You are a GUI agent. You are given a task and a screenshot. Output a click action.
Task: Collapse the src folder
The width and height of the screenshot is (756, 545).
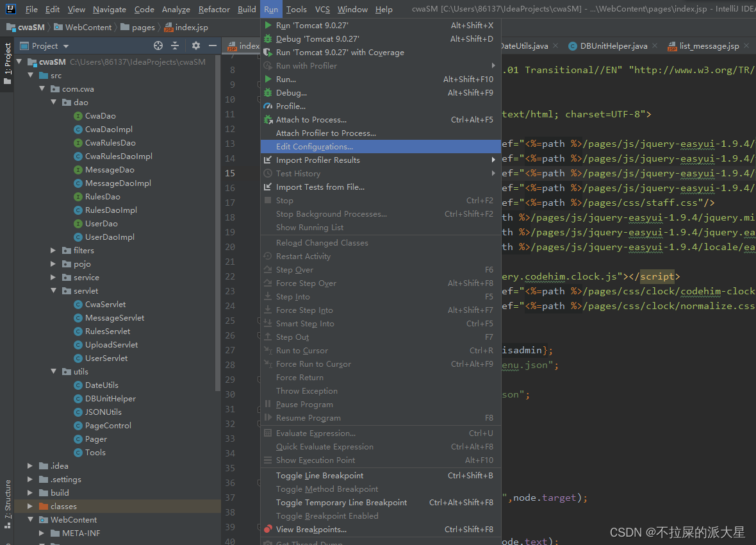point(30,75)
